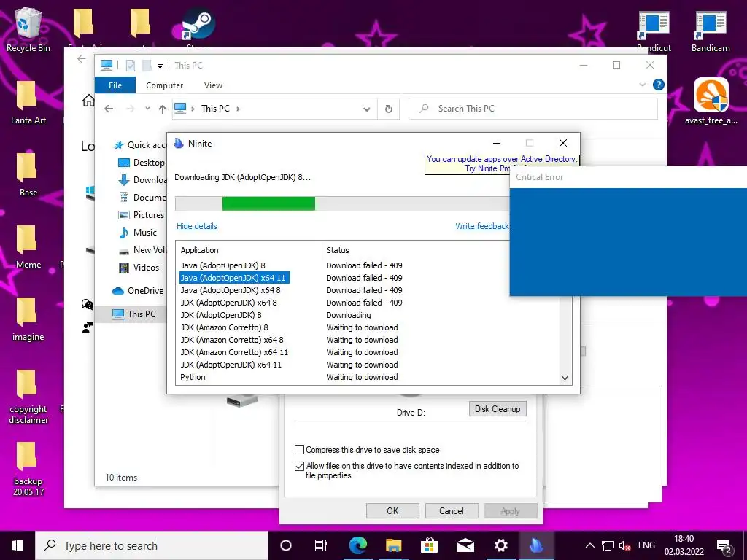
Task: Open Cortana circle icon in taskbar
Action: 285,545
